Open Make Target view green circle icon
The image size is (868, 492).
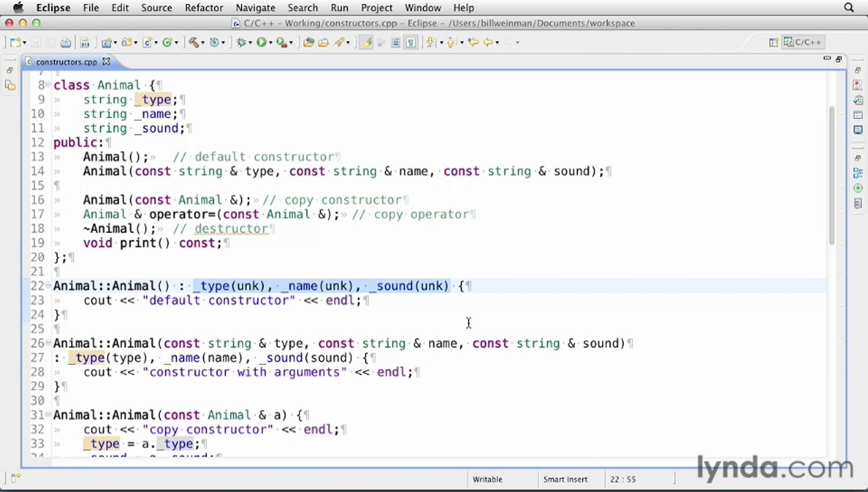tap(858, 188)
